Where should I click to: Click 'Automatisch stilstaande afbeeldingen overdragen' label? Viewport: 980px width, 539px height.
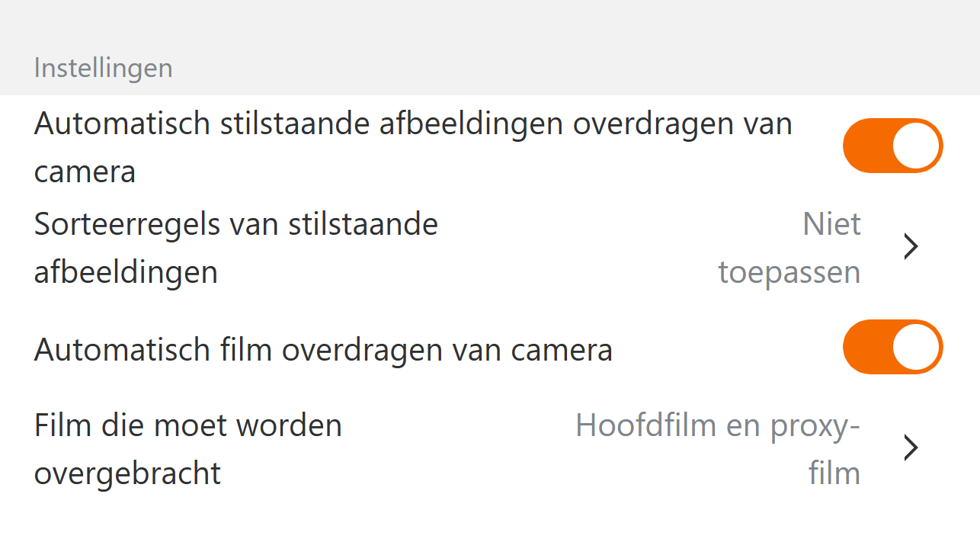[x=413, y=124]
